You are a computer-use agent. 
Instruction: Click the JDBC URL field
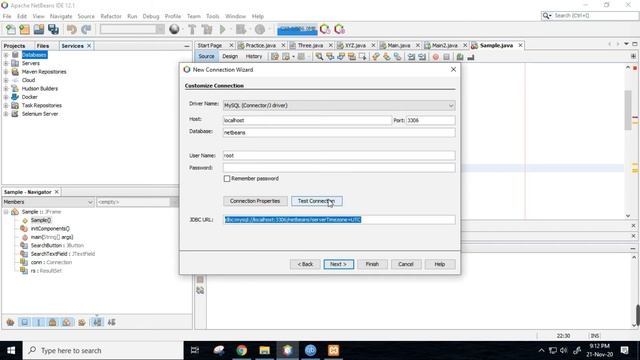pos(339,220)
